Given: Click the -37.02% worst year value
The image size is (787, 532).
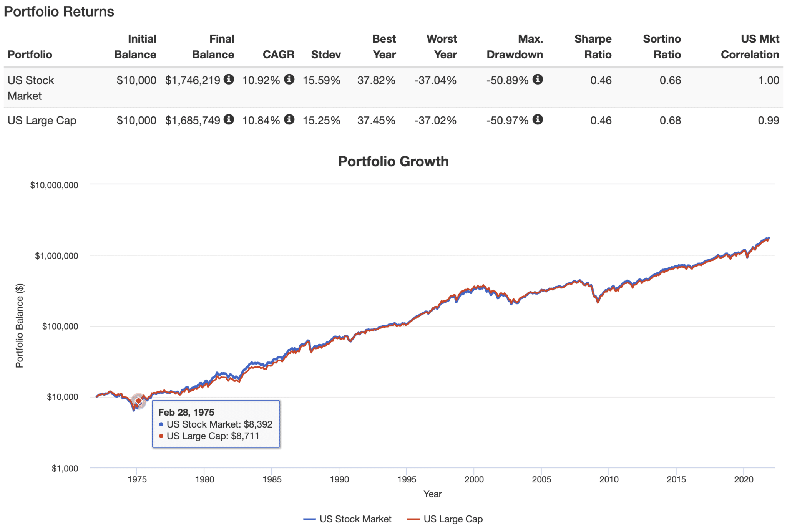Looking at the screenshot, I should (435, 121).
